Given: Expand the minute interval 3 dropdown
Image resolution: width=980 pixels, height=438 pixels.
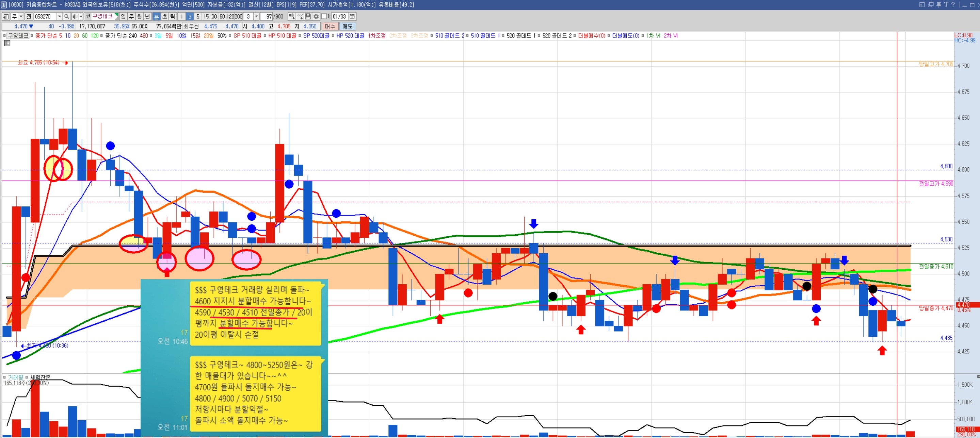Looking at the screenshot, I should (x=256, y=16).
